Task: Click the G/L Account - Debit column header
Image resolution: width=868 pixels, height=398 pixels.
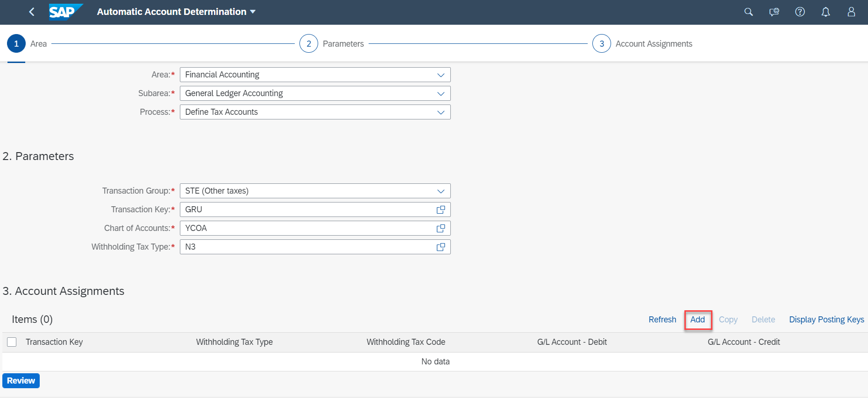Action: 572,342
